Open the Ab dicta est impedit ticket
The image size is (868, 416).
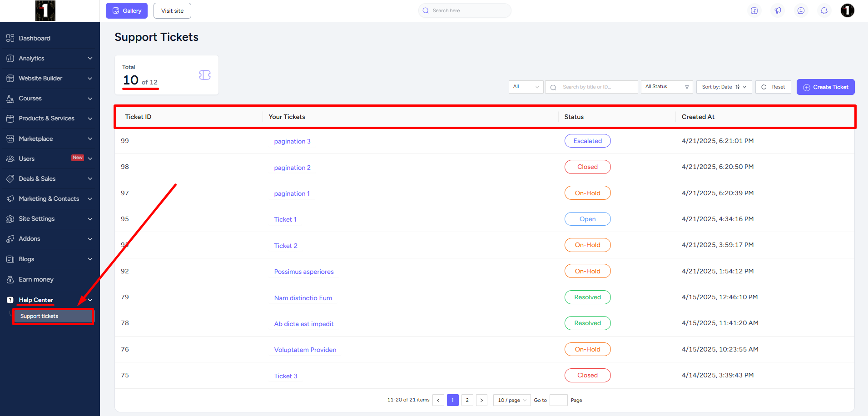click(x=304, y=324)
